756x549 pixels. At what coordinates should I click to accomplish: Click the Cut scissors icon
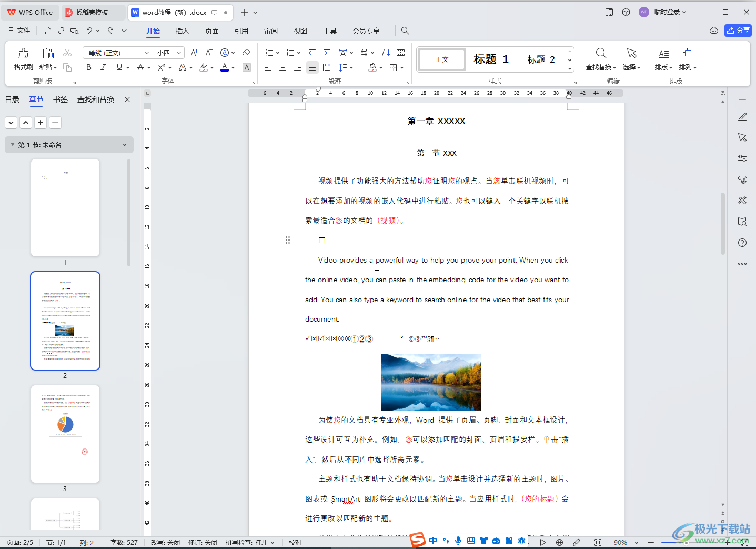pos(67,53)
